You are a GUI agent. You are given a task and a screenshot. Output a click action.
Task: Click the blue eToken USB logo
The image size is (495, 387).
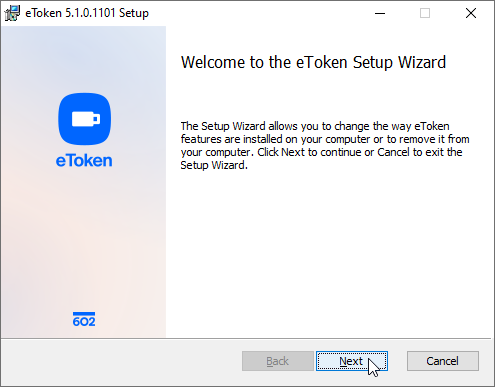(85, 119)
